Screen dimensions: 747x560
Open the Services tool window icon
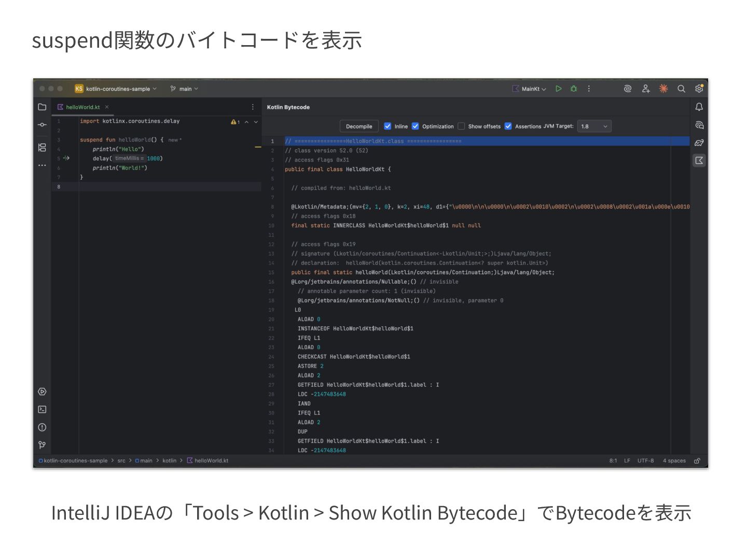(42, 392)
